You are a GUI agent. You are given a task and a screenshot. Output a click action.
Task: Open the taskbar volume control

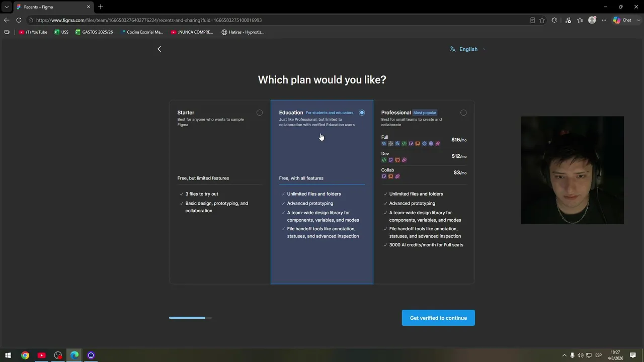581,355
